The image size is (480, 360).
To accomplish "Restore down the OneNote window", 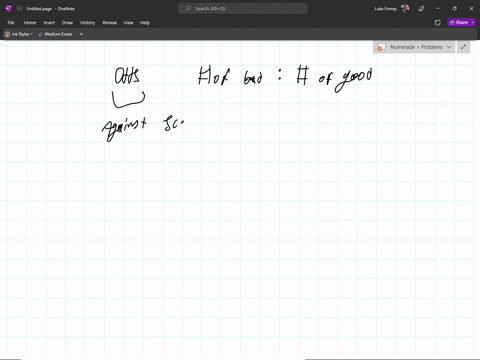I will point(454,9).
